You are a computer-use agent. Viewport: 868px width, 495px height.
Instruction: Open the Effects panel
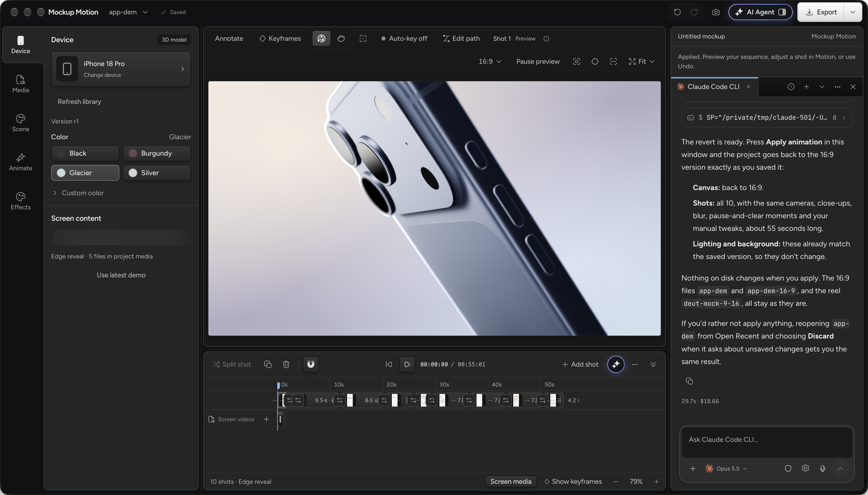tap(20, 201)
